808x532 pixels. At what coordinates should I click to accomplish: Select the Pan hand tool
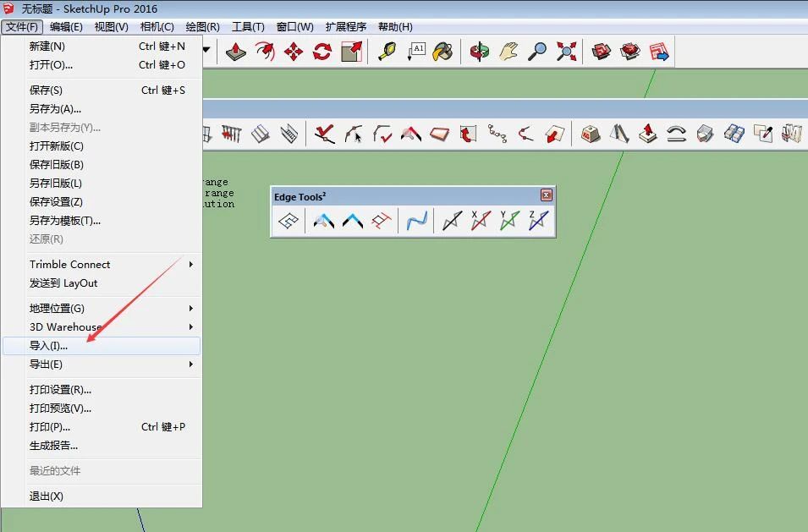pos(508,52)
